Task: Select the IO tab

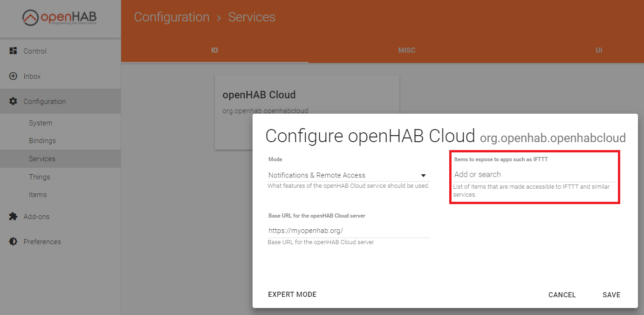Action: (214, 50)
